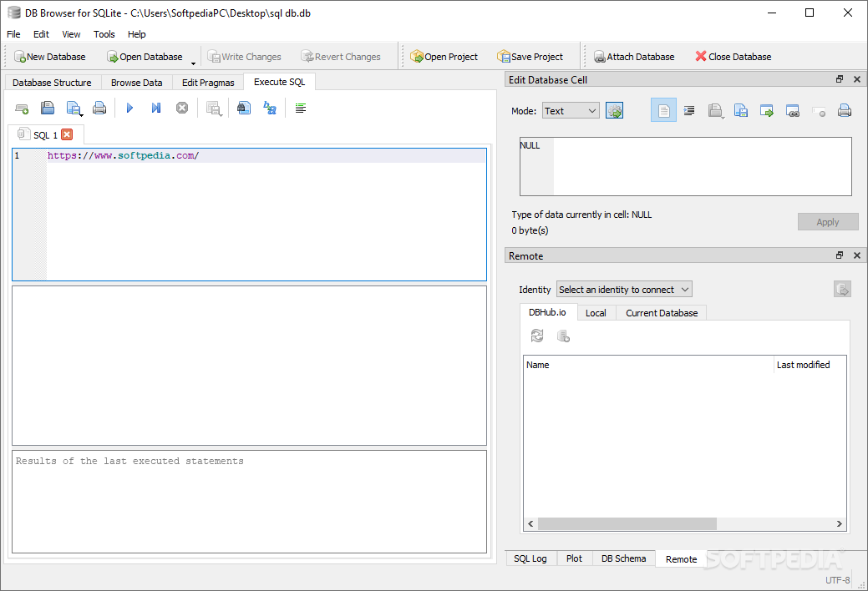This screenshot has width=868, height=591.
Task: Open the Mode Text dropdown
Action: 571,111
